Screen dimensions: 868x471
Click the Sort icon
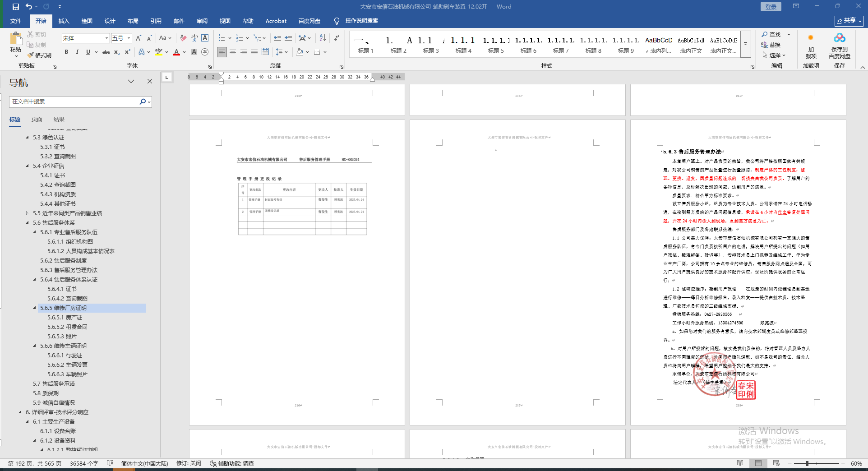[x=323, y=38]
